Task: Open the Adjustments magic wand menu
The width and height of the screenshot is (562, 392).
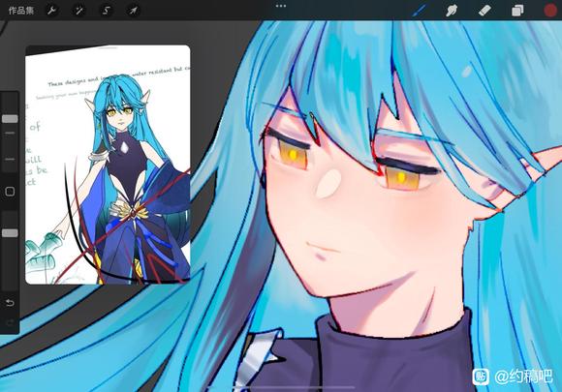Action: (x=78, y=11)
